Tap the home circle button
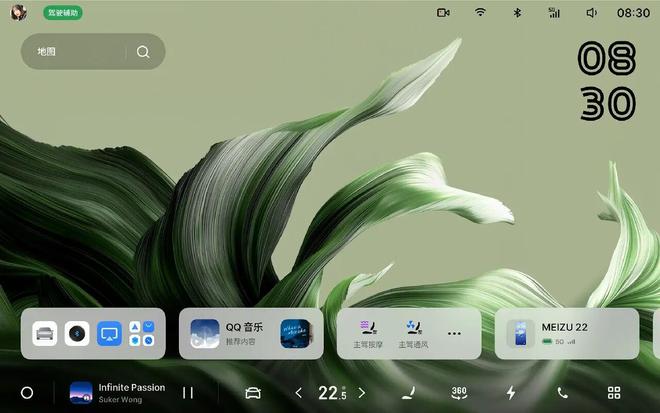660x413 pixels. (x=27, y=393)
